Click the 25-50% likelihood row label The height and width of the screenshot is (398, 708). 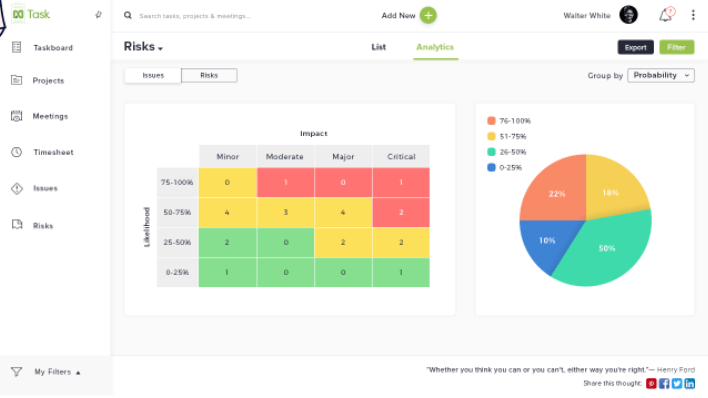(x=177, y=242)
